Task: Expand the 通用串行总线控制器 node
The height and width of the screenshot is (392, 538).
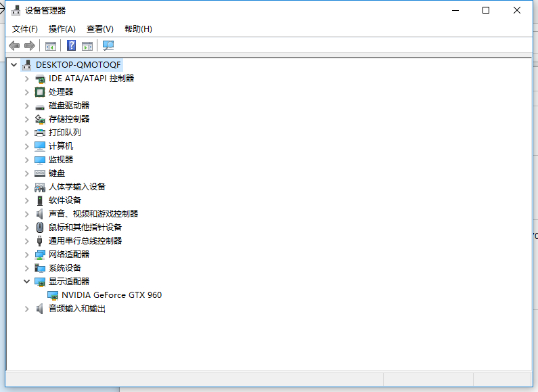Action: pyautogui.click(x=27, y=241)
